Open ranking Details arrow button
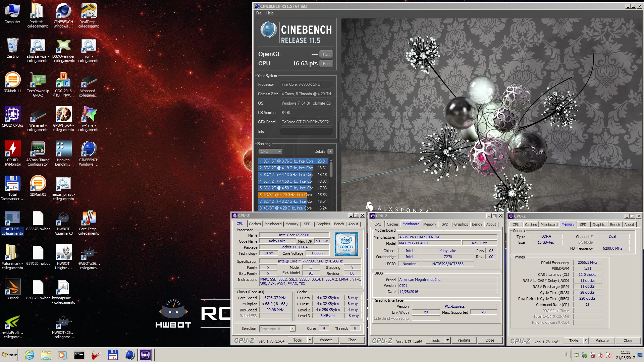Viewport: 644px width, 362px height. point(330,152)
